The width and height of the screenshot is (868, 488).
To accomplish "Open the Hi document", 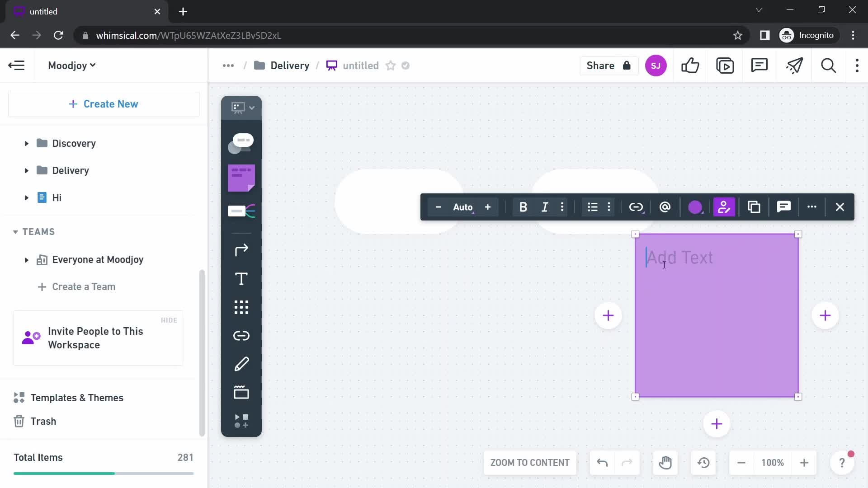I will click(x=57, y=198).
